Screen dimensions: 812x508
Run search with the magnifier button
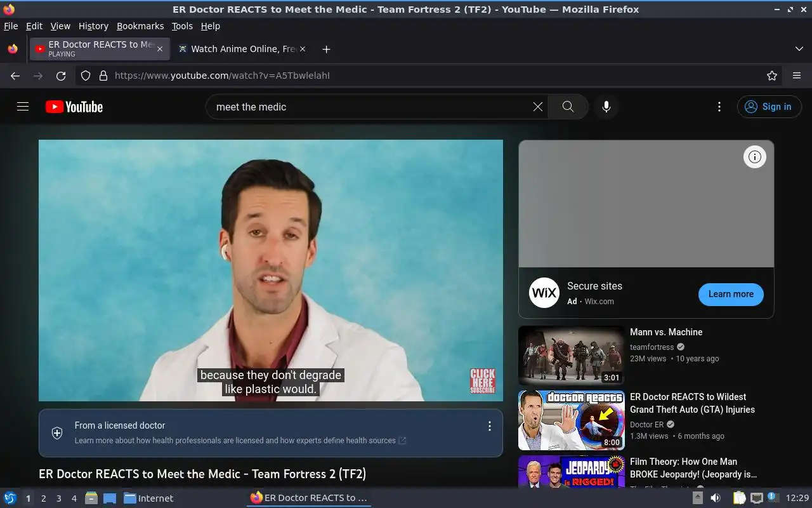(568, 107)
